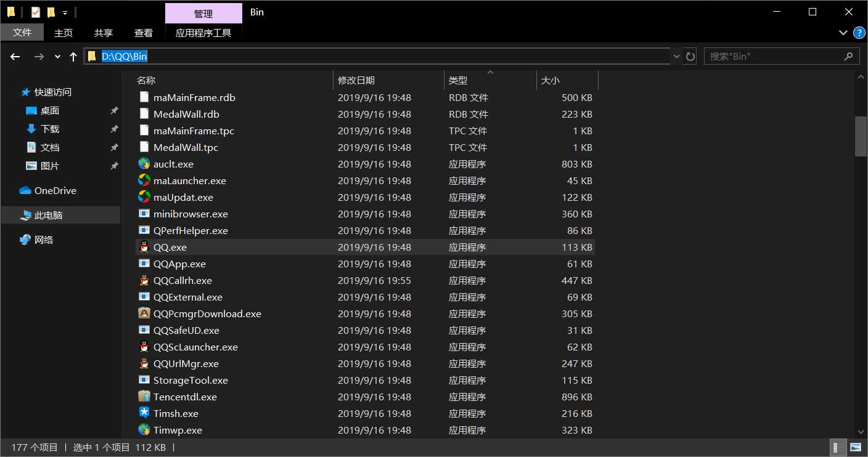Refresh the current folder view
The height and width of the screenshot is (457, 868).
pos(690,57)
